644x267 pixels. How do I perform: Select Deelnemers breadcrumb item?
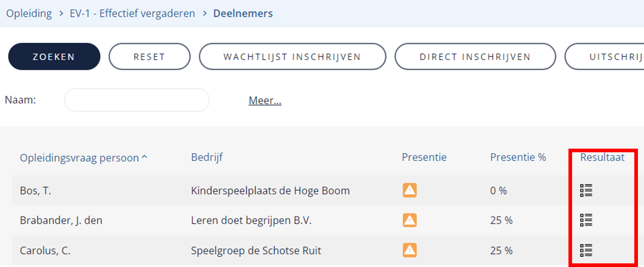click(243, 13)
